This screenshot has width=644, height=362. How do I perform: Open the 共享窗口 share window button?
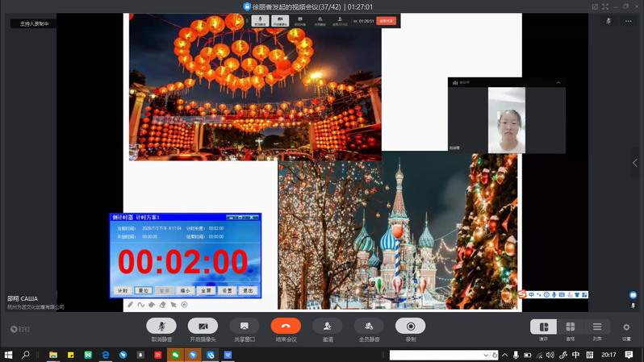click(245, 327)
